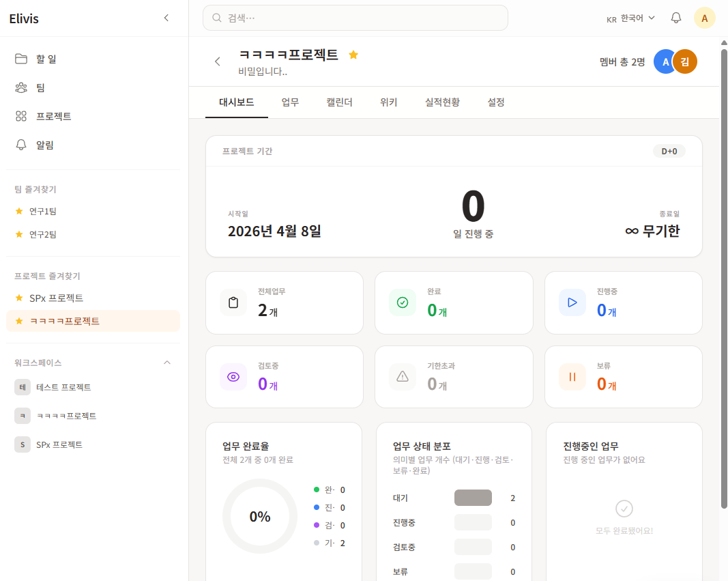Click the 검색 search input field
The height and width of the screenshot is (581, 728).
point(355,18)
